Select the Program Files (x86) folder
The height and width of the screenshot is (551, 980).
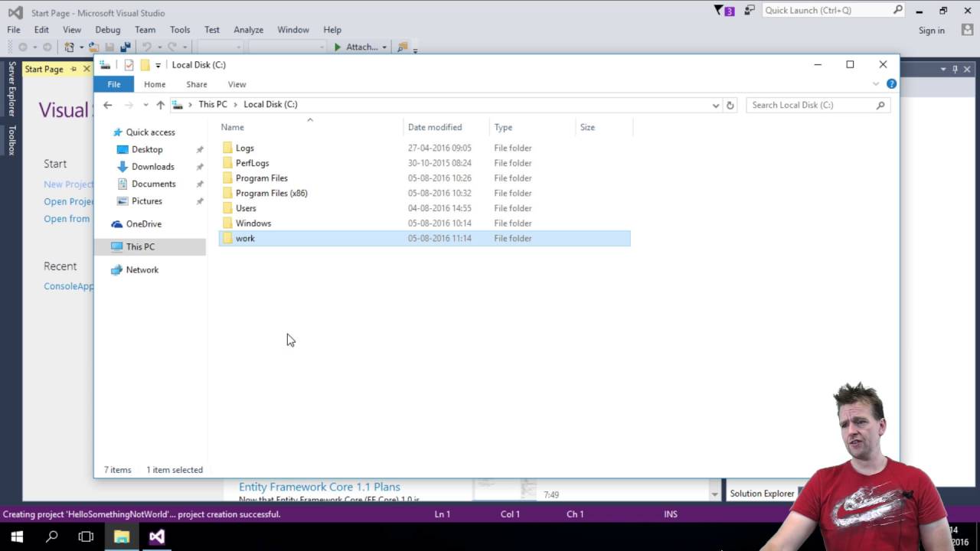click(424, 193)
